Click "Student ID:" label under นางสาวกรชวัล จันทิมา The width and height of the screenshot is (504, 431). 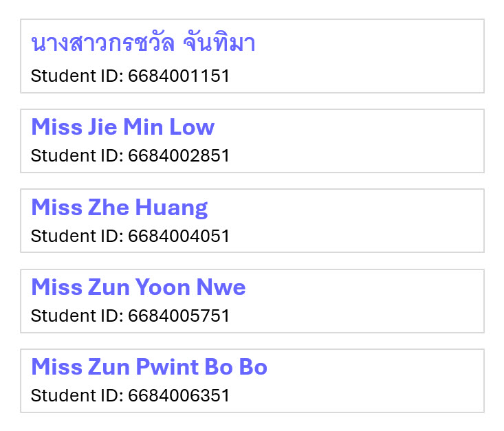(x=77, y=76)
